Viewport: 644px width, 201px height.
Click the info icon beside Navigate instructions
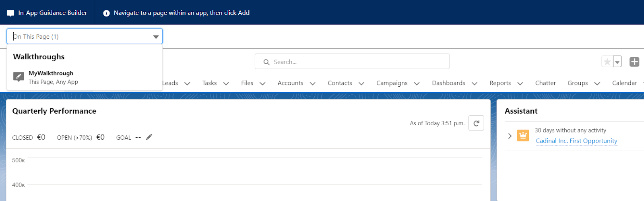pyautogui.click(x=106, y=13)
